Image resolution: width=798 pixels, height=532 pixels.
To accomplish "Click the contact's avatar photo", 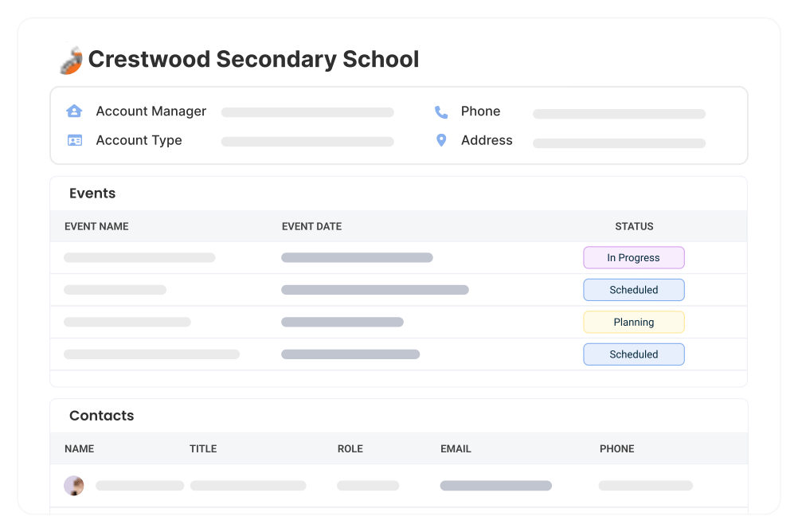I will [74, 485].
